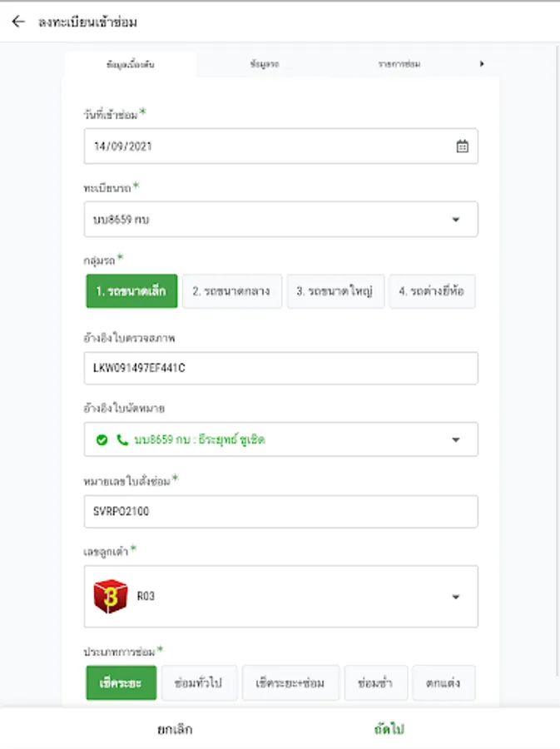Open the calendar date picker icon
This screenshot has height=749, width=560.
(x=462, y=146)
